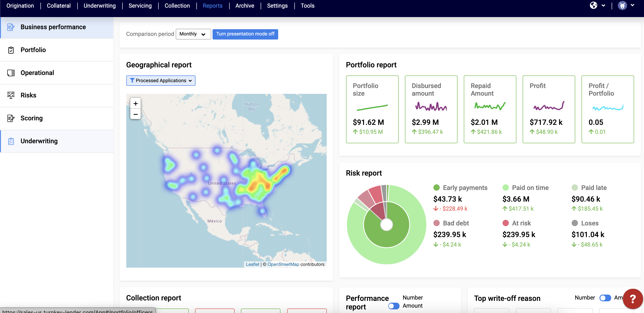Viewport: 644px width, 313px height.
Task: Zoom in on the map
Action: click(x=135, y=104)
